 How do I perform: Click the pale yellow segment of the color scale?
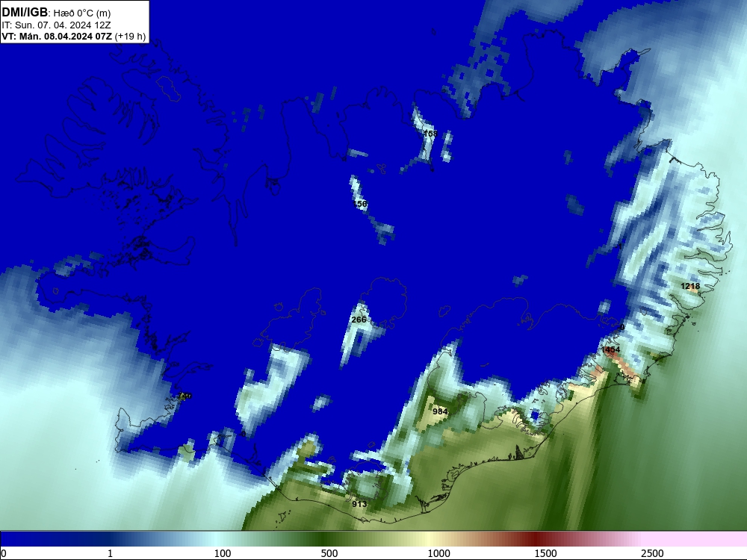(x=429, y=538)
